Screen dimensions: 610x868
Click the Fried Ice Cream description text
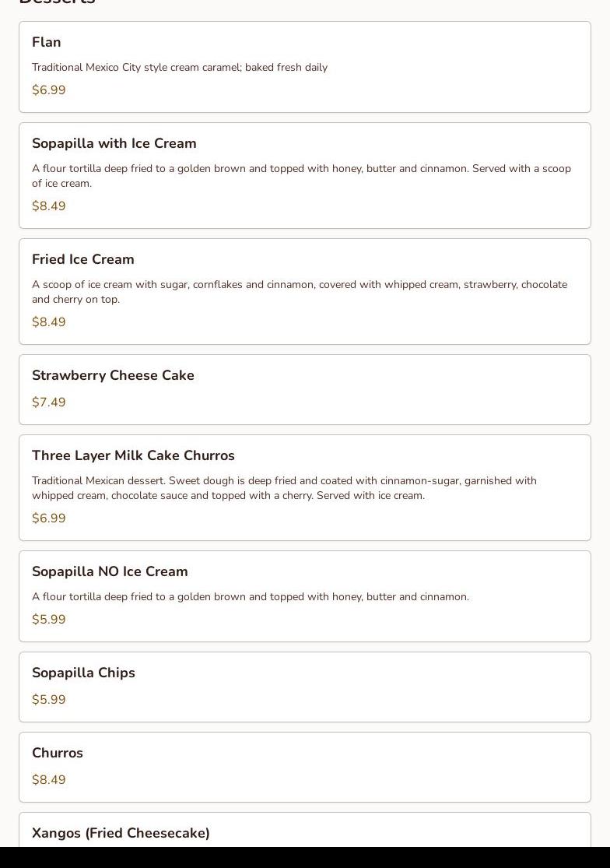[300, 292]
